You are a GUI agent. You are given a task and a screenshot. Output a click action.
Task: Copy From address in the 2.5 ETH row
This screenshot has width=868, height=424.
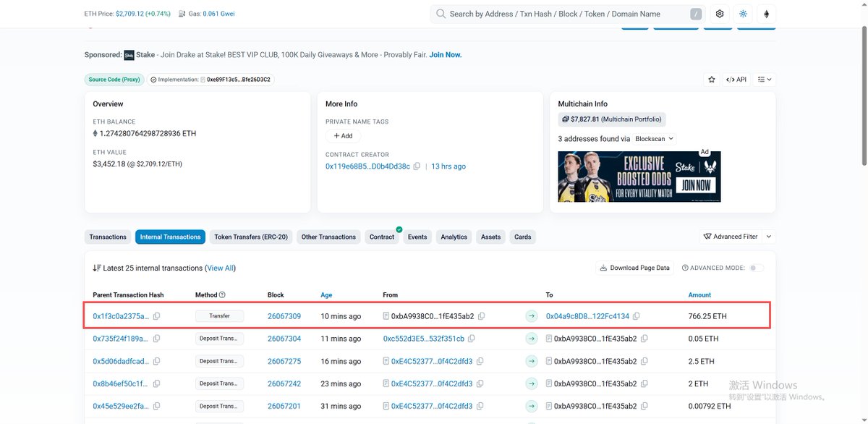tap(480, 361)
